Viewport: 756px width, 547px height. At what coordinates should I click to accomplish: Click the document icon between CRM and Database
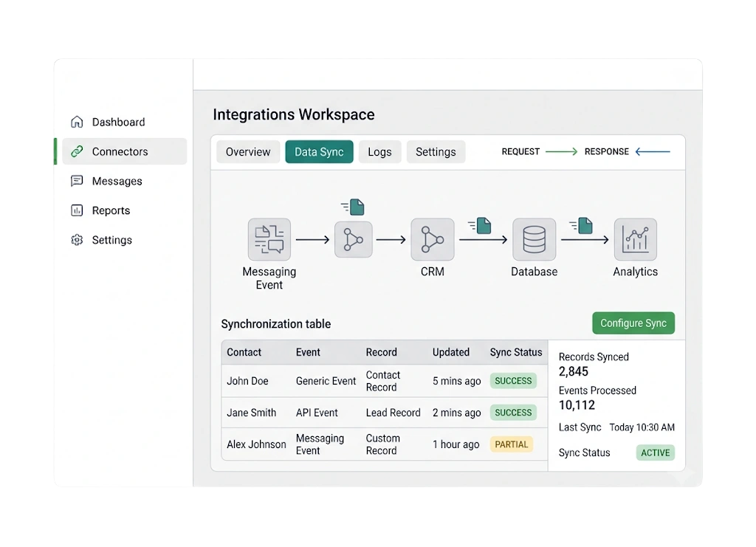pyautogui.click(x=480, y=225)
